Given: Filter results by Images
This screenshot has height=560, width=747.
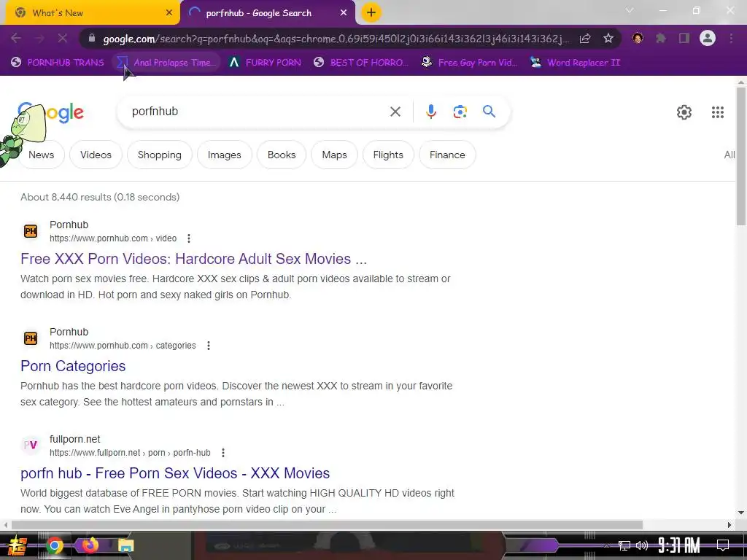Looking at the screenshot, I should 225,155.
